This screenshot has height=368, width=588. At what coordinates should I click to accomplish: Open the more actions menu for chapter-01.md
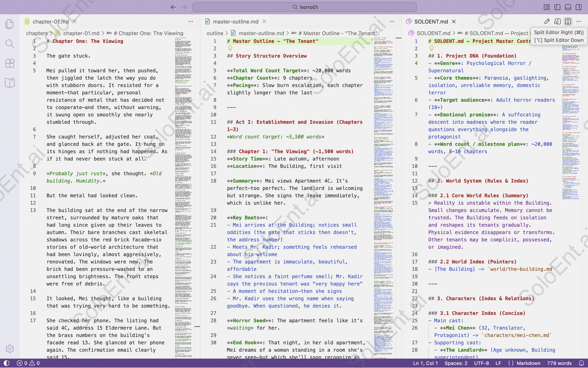pos(190,21)
